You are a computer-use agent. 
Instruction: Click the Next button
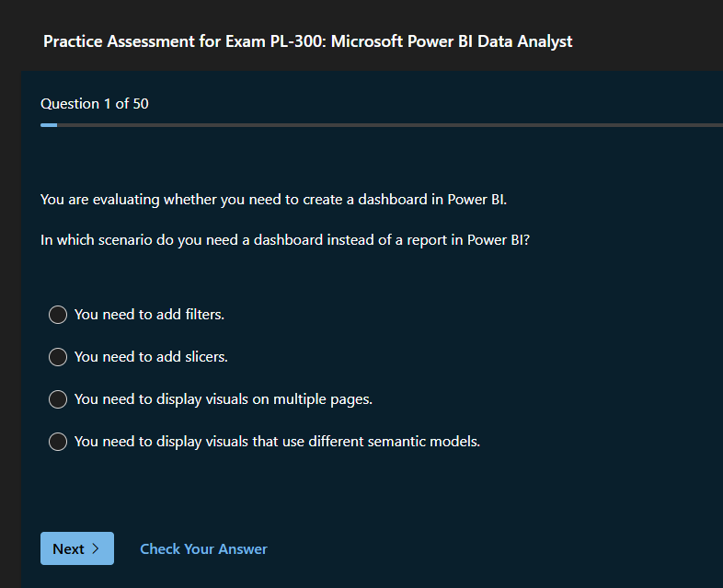77,548
